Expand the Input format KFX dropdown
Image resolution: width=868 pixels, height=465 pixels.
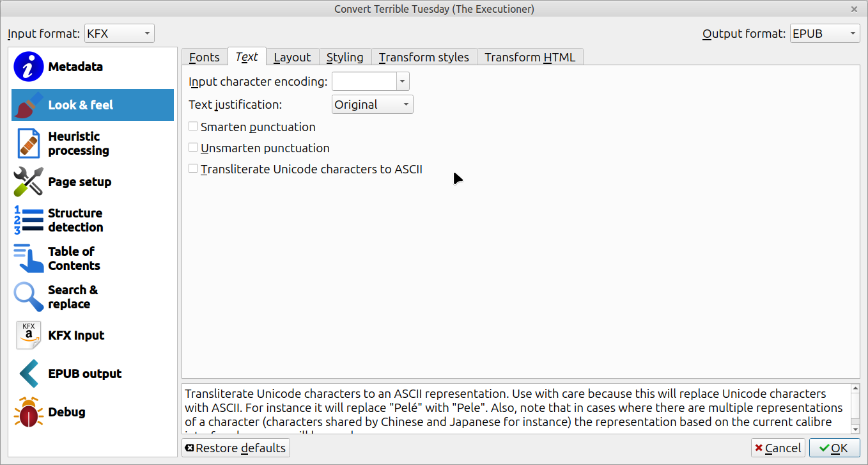(120, 33)
